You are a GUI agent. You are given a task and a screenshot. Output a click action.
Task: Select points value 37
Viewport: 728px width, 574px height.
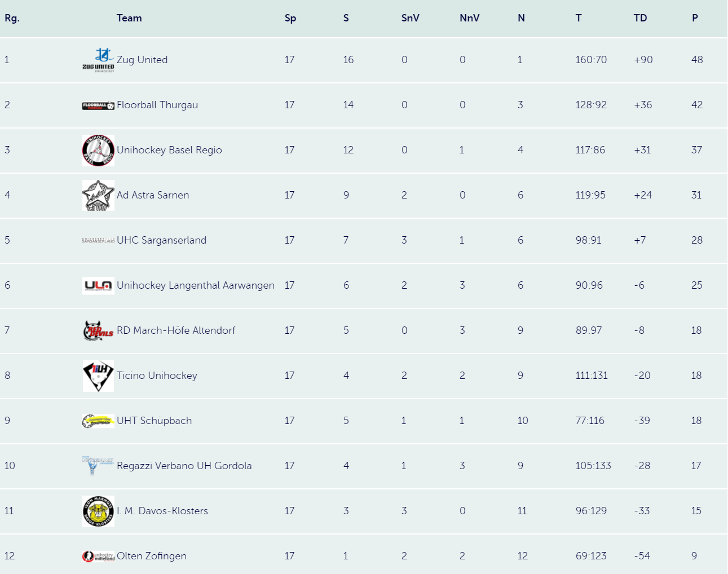click(696, 150)
